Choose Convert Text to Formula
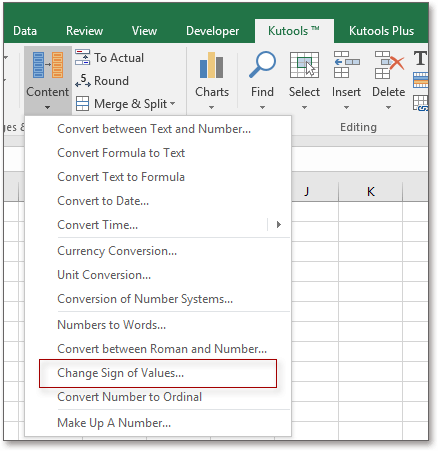The image size is (438, 451). click(x=158, y=177)
